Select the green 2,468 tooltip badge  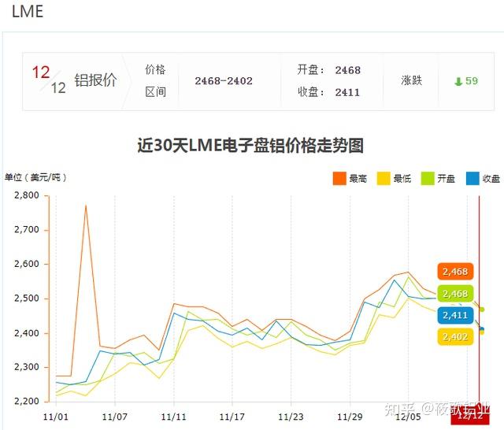[455, 294]
